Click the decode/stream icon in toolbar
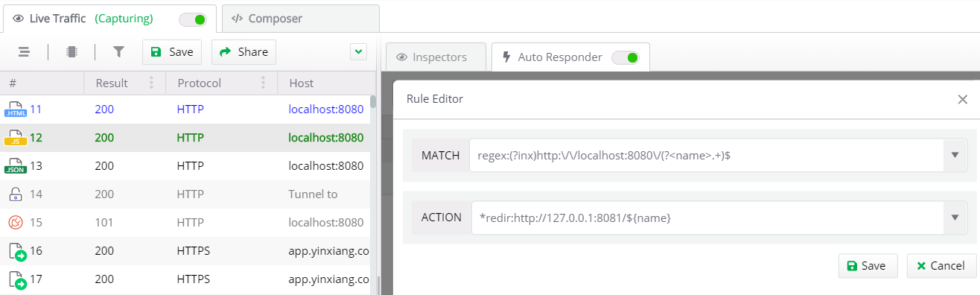Image resolution: width=980 pixels, height=295 pixels. tap(71, 52)
